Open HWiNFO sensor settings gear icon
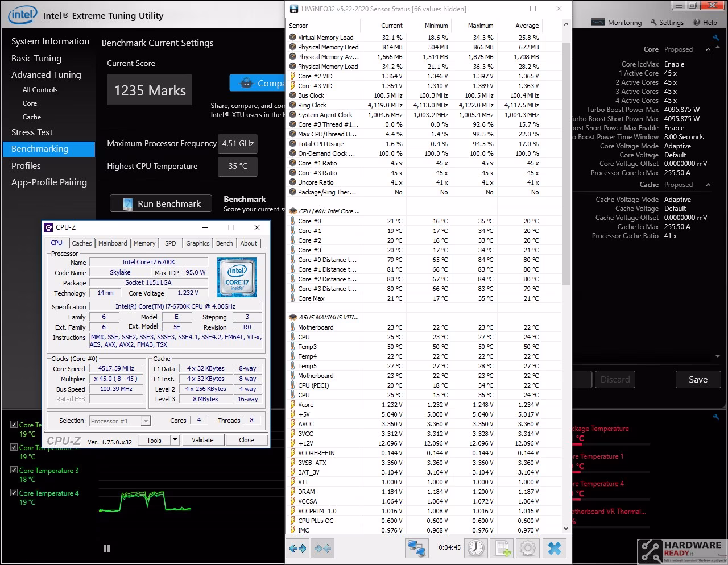This screenshot has height=565, width=728. point(528,548)
